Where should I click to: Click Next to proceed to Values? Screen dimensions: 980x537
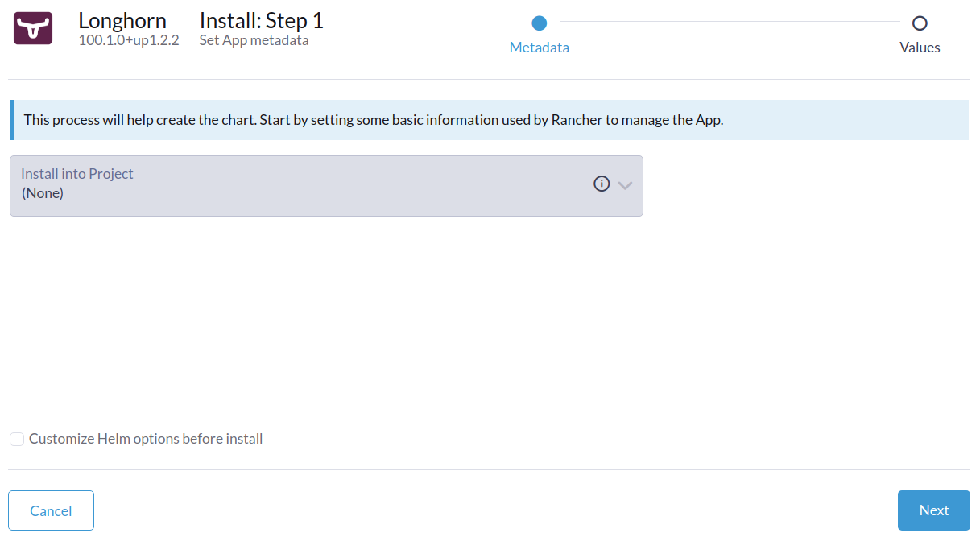click(933, 510)
